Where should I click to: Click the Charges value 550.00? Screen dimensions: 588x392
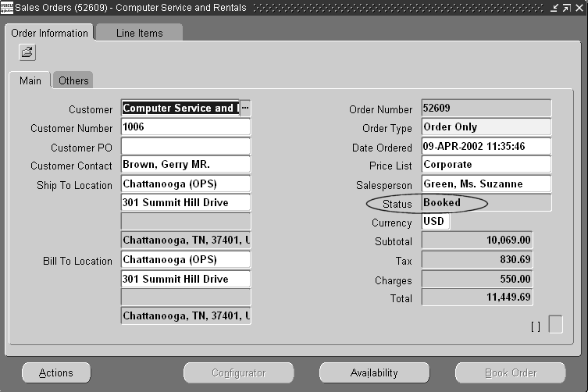477,279
